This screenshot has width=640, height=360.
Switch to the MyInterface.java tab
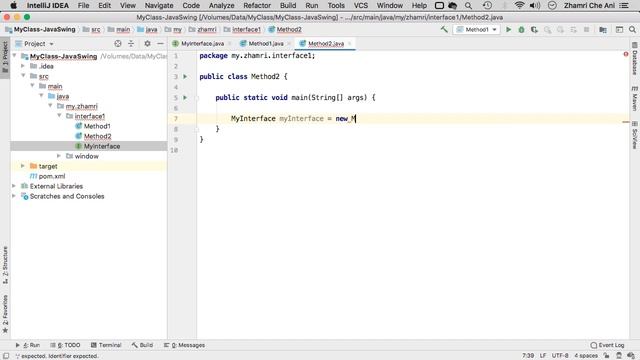coord(202,43)
